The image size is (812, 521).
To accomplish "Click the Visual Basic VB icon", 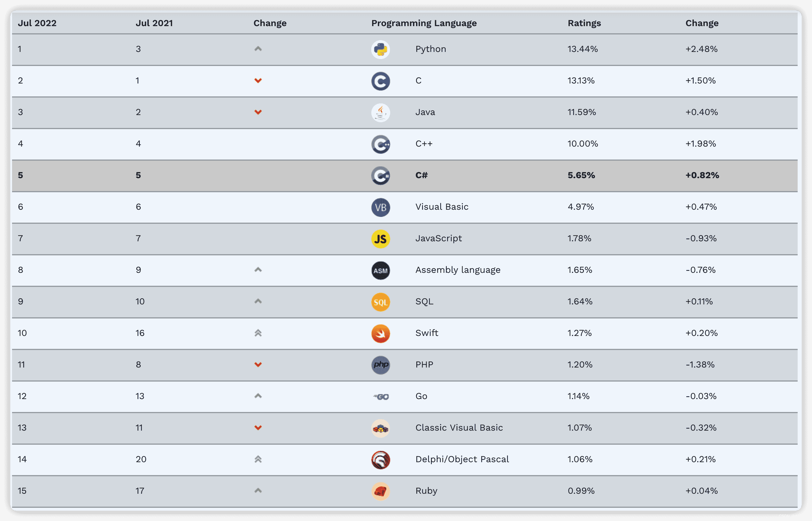I will point(381,207).
